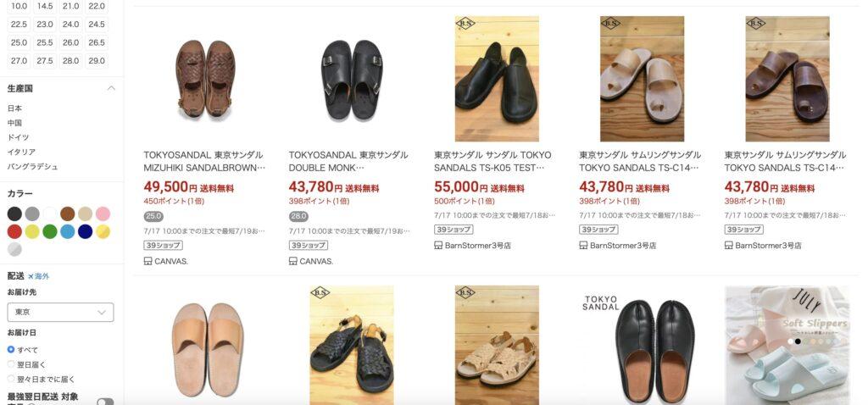The height and width of the screenshot is (405, 868).
Task: Filter by country 日本
Action: [x=15, y=108]
